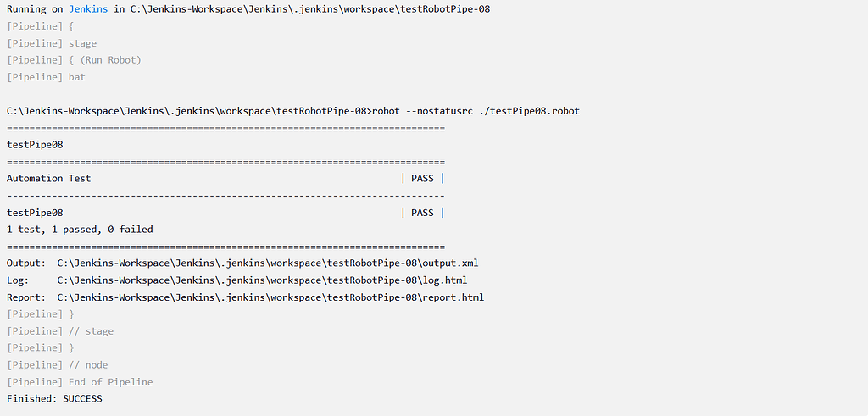Click the first "[Pipeline] {" opening line
This screenshot has width=868, height=416.
click(40, 26)
